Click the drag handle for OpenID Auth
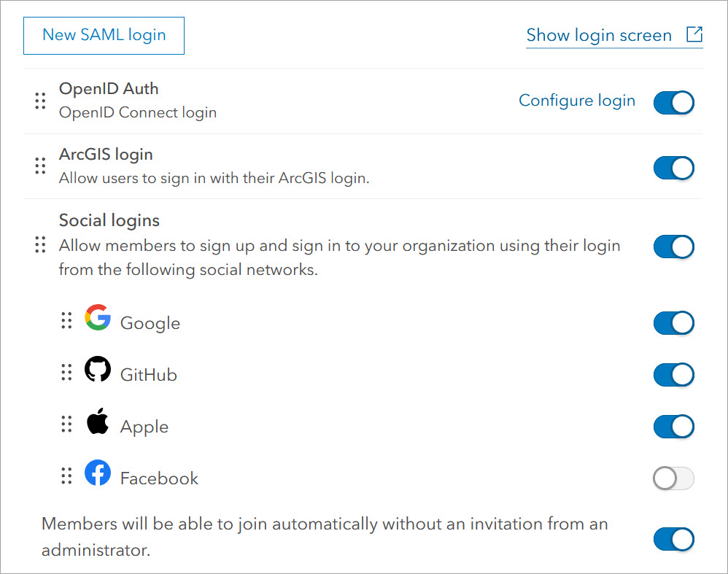This screenshot has width=728, height=574. [41, 101]
